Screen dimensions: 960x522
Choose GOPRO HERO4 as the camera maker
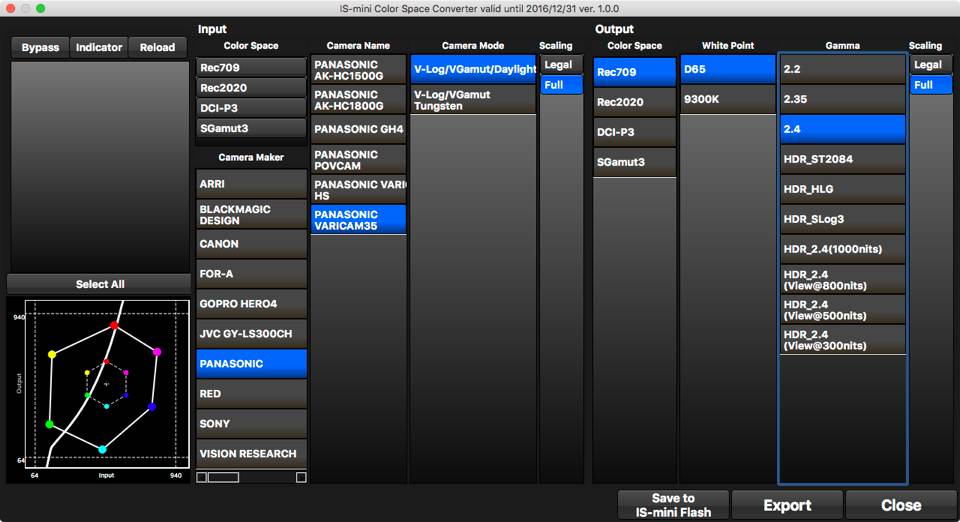point(251,304)
